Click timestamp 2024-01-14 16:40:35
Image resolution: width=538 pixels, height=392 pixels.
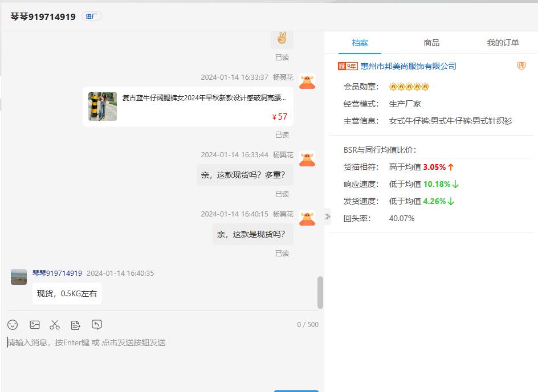pos(120,273)
